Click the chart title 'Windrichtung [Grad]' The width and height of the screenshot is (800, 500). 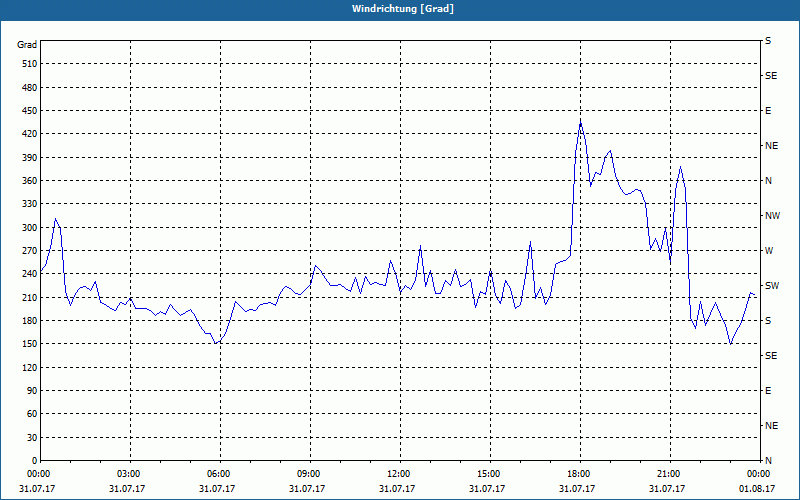(x=403, y=9)
